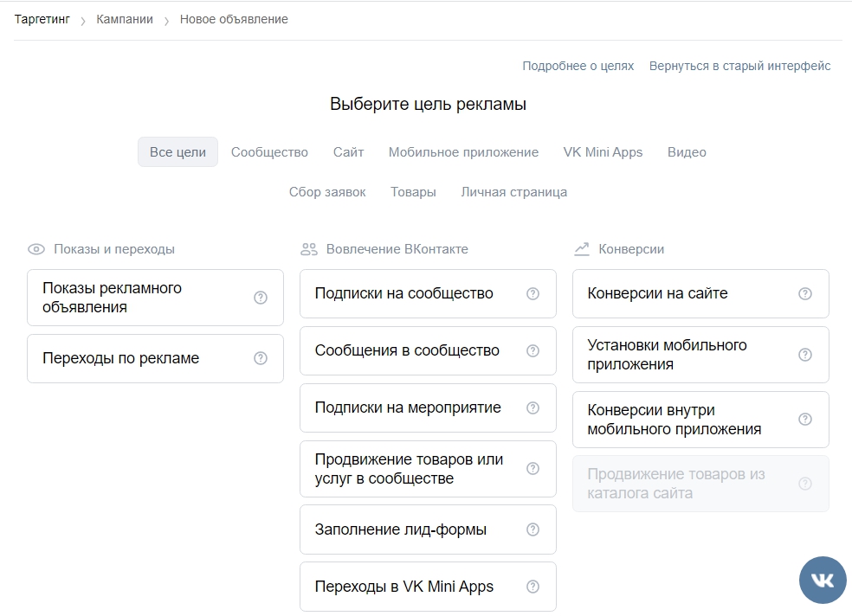Open help icon for Сообщения в сообщество
The image size is (852, 616).
pyautogui.click(x=532, y=350)
